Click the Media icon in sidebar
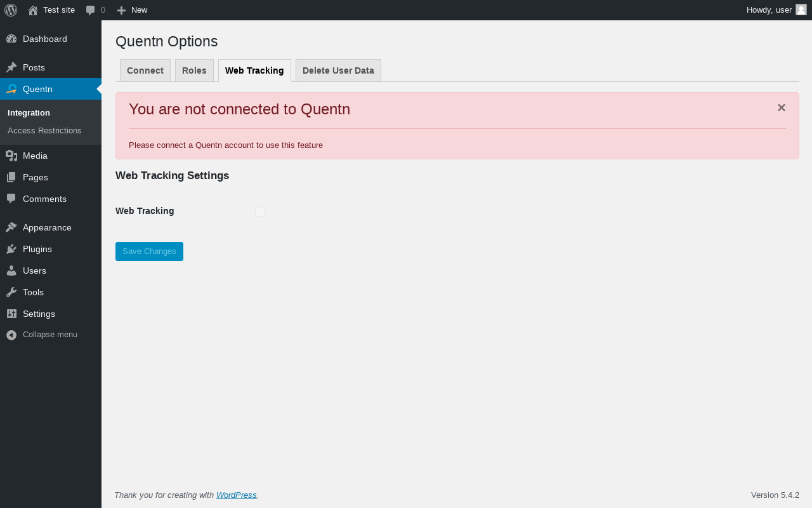 pyautogui.click(x=11, y=156)
